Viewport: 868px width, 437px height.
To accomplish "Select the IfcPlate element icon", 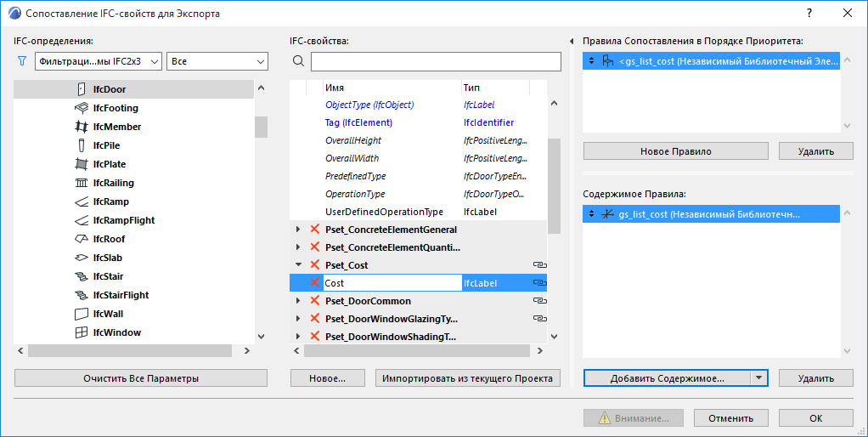I will coord(82,164).
